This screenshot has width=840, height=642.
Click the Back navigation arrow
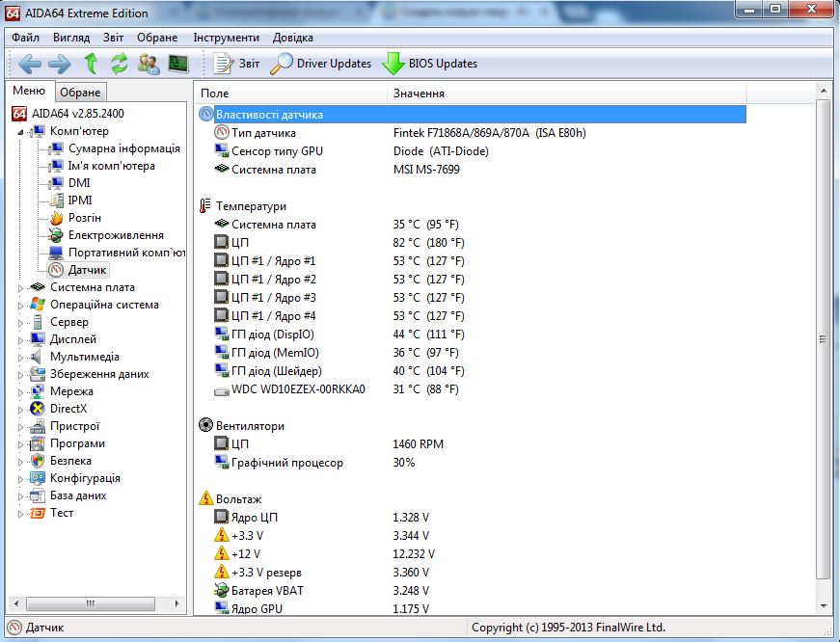coord(30,64)
